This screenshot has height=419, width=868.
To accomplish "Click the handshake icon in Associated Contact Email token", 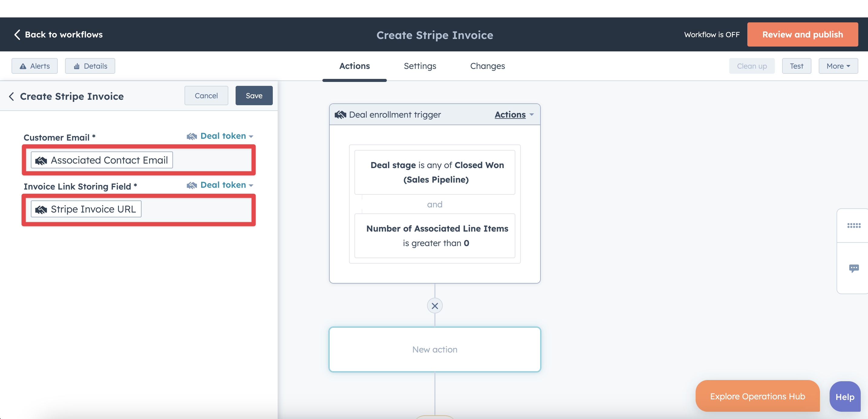I will (x=41, y=160).
